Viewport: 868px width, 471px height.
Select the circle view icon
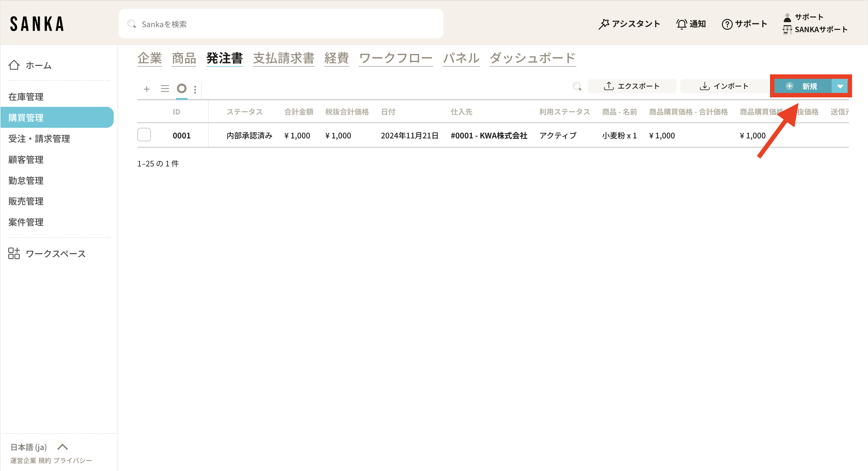coord(182,89)
